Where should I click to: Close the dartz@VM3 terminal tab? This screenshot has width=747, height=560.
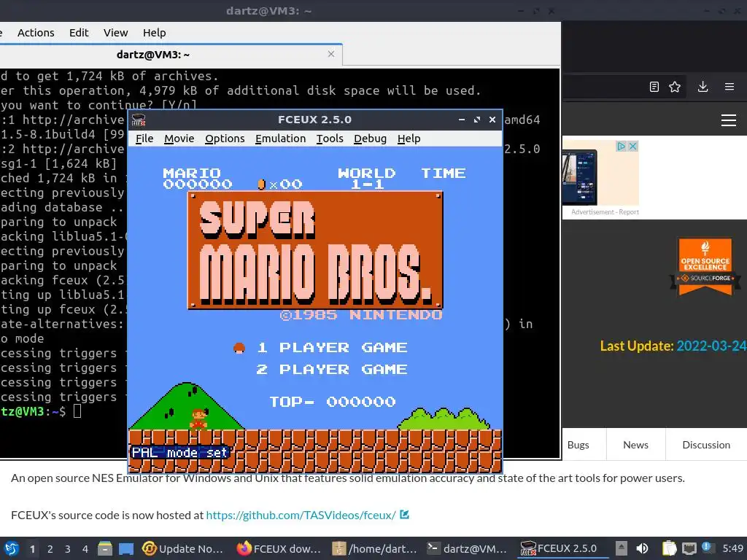coord(331,54)
